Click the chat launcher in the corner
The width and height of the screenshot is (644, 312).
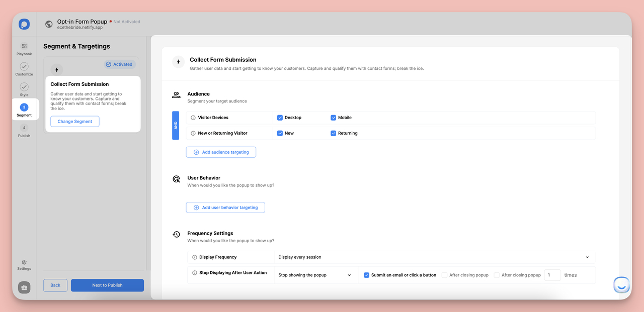[x=621, y=284]
